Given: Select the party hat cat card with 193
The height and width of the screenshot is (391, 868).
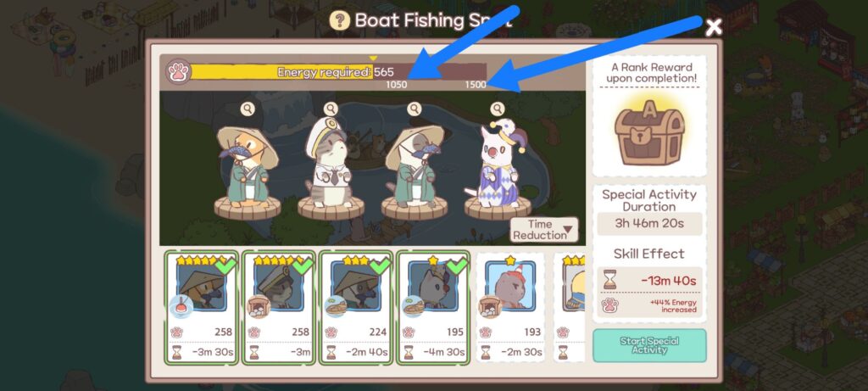Looking at the screenshot, I should [510, 307].
